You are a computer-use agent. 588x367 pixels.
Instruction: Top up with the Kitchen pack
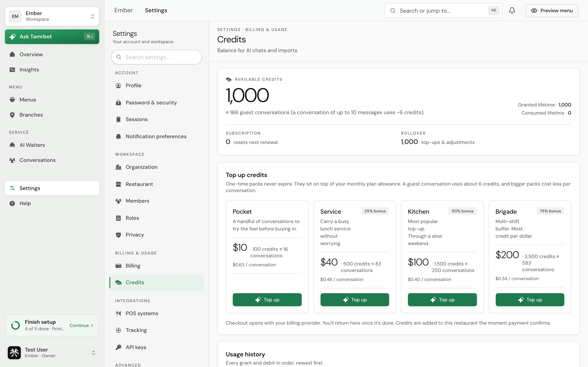point(442,300)
